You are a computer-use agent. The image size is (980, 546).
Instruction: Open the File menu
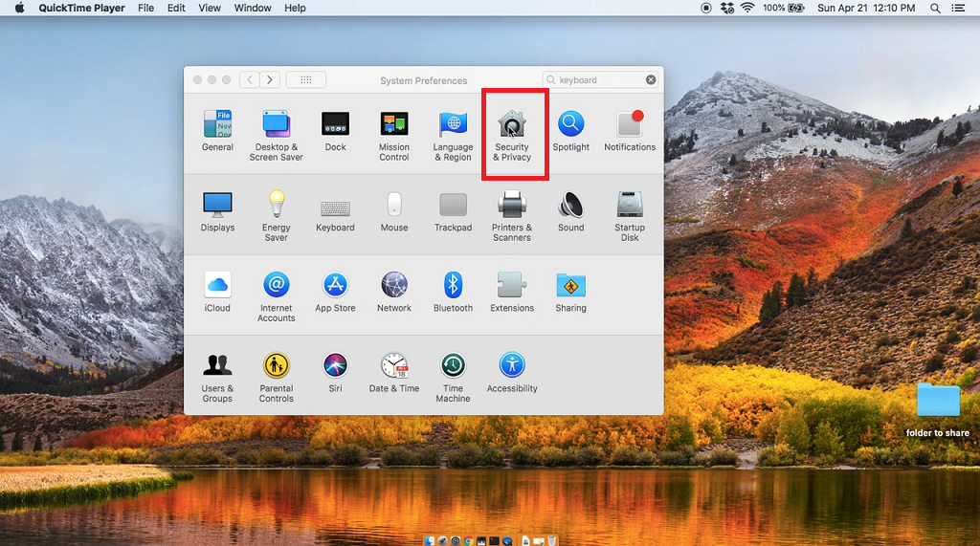pos(145,8)
